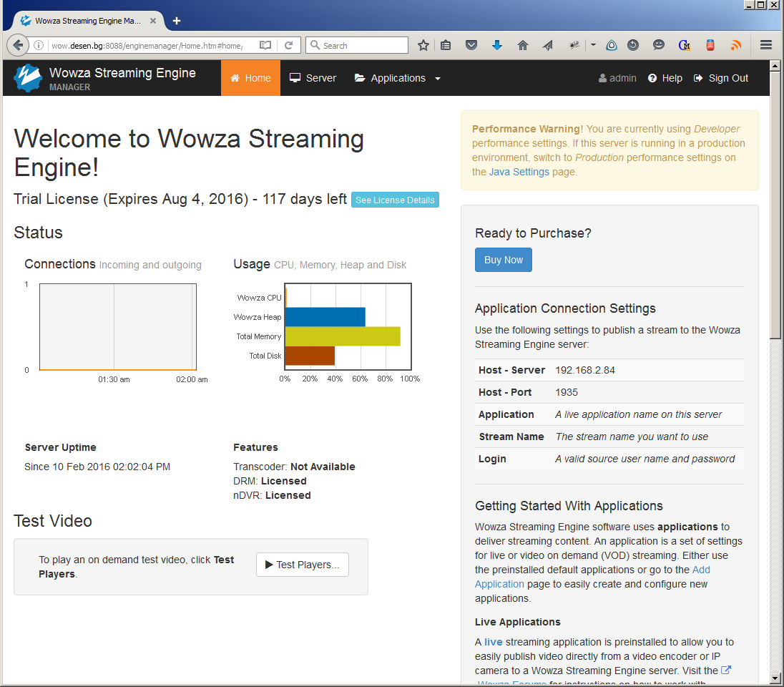
Task: Follow the blue 'live' application link
Action: pos(493,642)
